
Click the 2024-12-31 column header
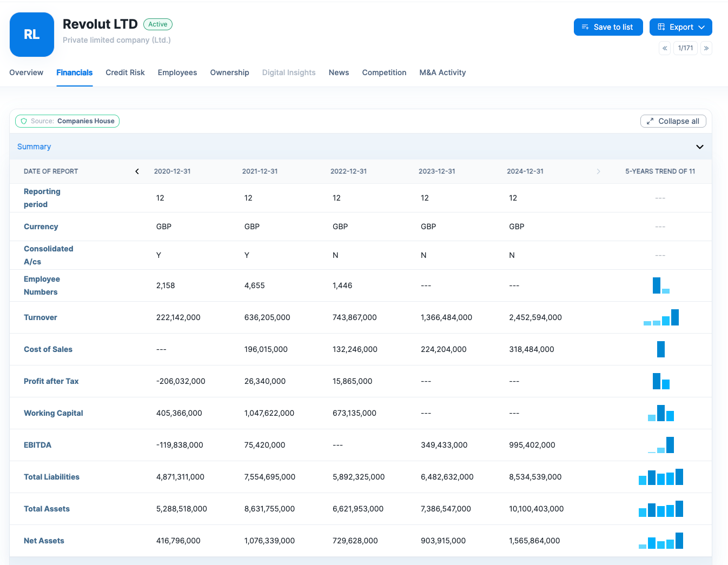click(x=525, y=171)
